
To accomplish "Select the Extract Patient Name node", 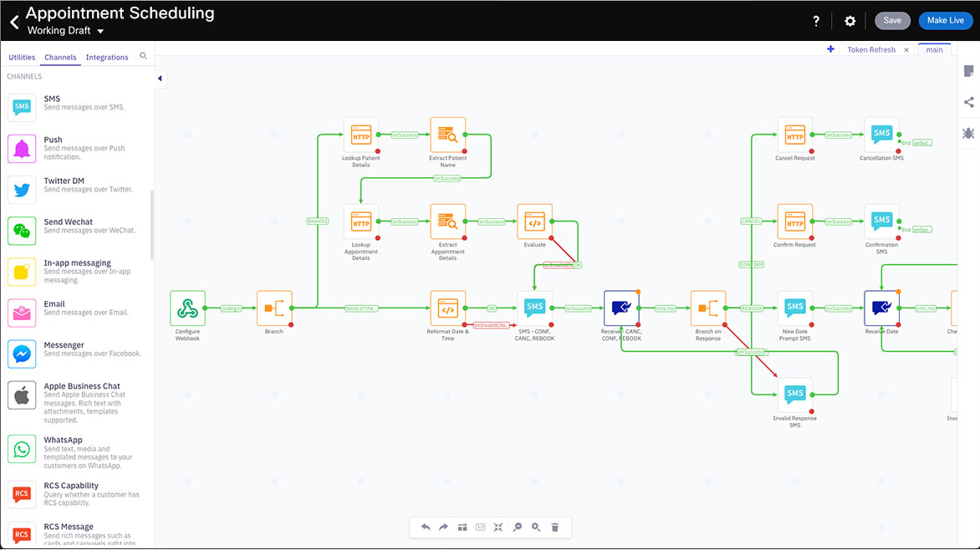I will click(448, 135).
